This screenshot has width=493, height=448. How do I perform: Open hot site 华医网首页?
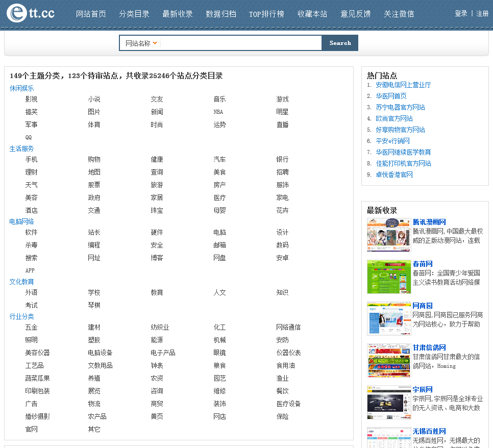click(391, 96)
